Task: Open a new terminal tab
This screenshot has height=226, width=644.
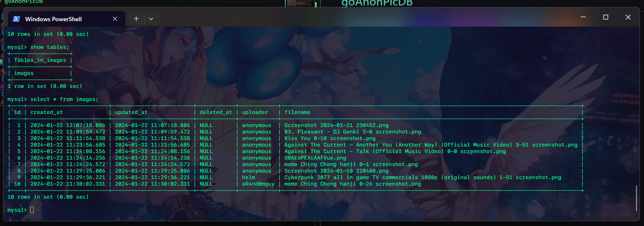Action: (x=136, y=19)
